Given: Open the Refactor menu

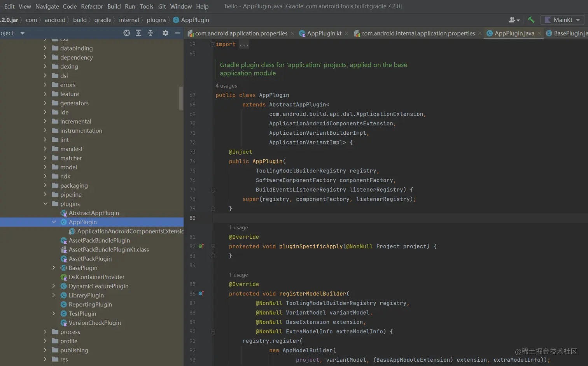Looking at the screenshot, I should (92, 6).
